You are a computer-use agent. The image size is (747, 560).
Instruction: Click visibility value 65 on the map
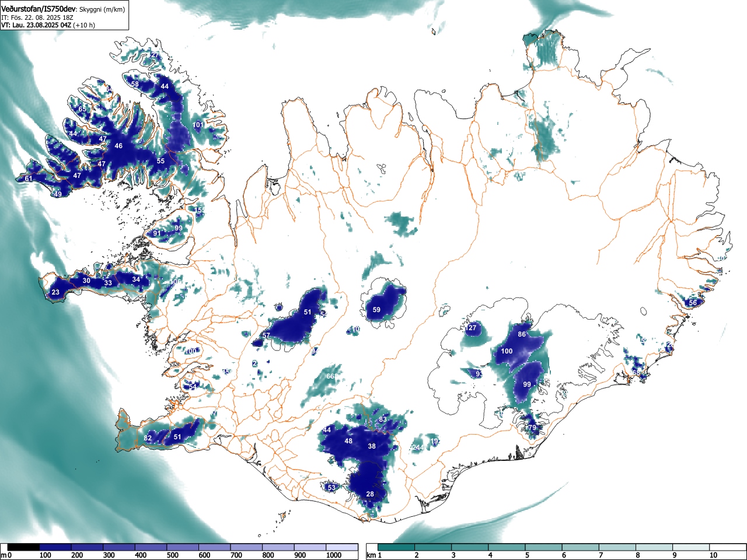click(82, 109)
